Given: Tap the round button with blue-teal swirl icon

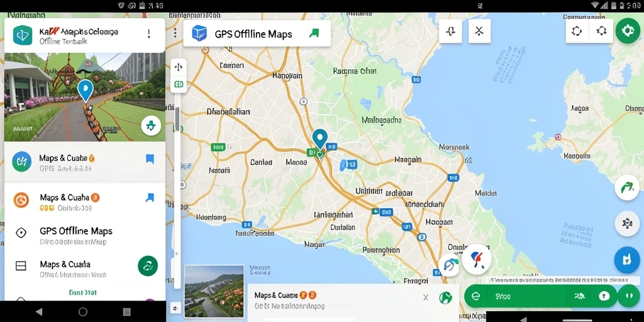Looking at the screenshot, I should tap(448, 265).
